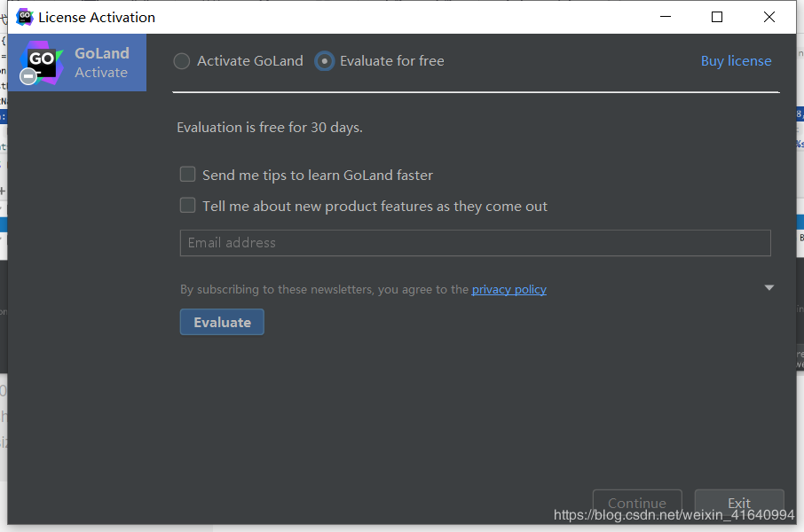Focus the Email address input field
Image resolution: width=804 pixels, height=532 pixels.
point(476,243)
